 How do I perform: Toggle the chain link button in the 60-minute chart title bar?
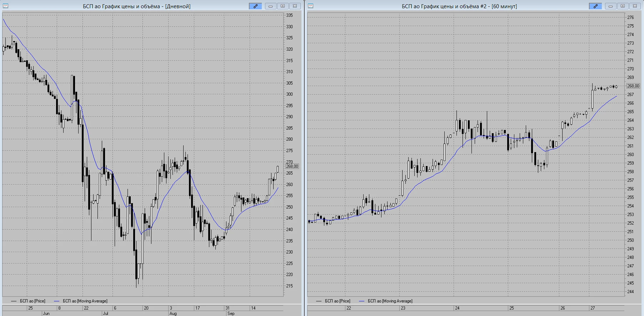pyautogui.click(x=595, y=6)
